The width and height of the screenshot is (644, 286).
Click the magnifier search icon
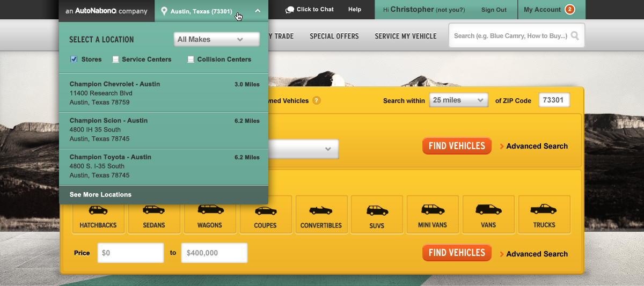575,36
